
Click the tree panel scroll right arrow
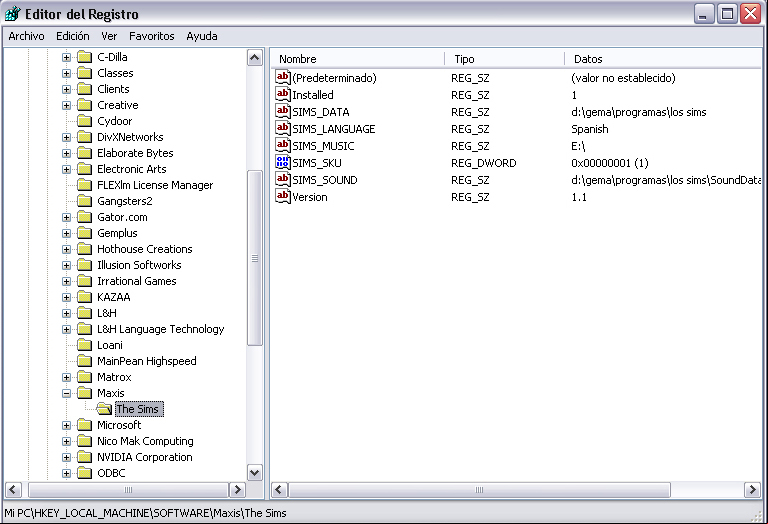click(x=237, y=489)
